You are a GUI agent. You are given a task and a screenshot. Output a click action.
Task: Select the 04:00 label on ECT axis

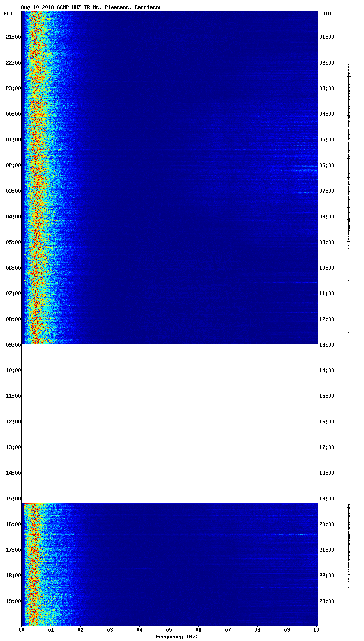click(13, 217)
